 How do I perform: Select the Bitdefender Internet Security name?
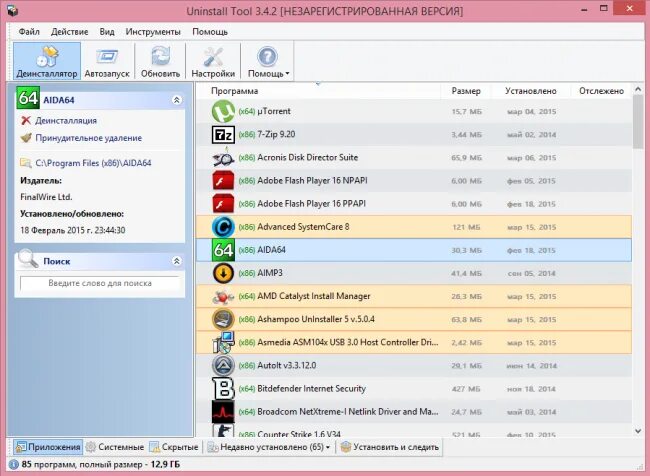(x=311, y=389)
